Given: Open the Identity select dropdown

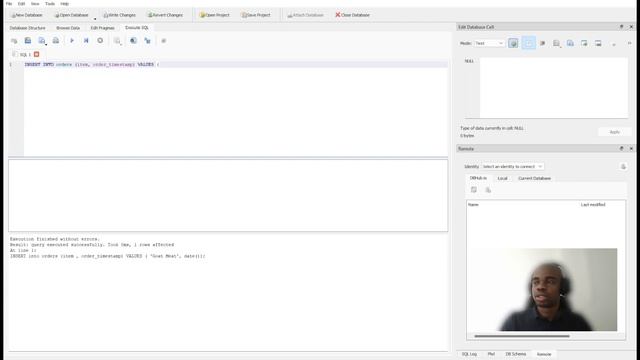Looking at the screenshot, I should (x=512, y=167).
